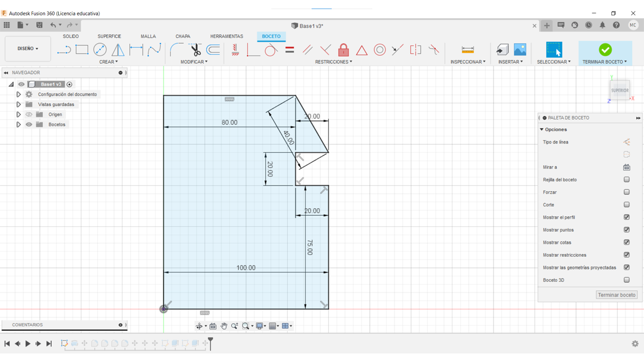
Task: Open the data panel grid icon
Action: point(7,25)
